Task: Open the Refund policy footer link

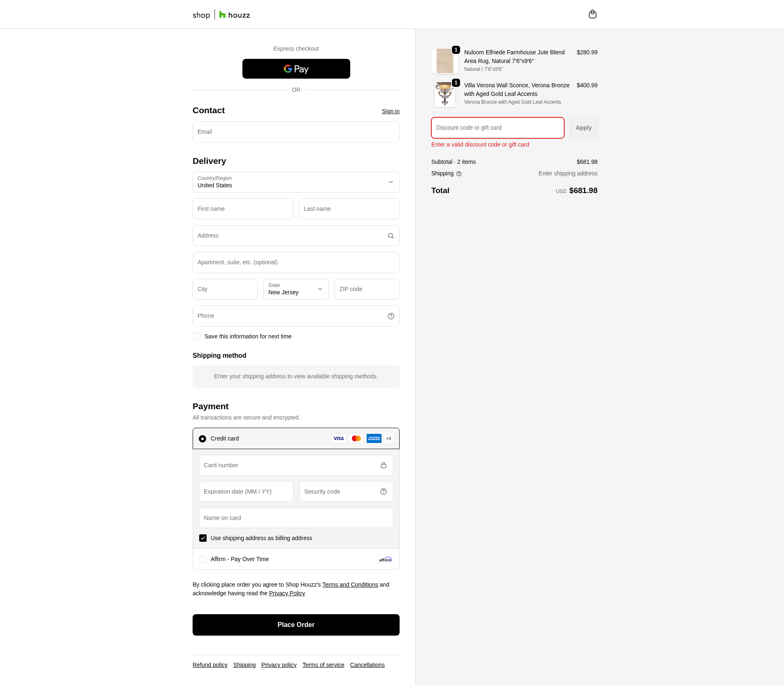Action: click(x=210, y=665)
